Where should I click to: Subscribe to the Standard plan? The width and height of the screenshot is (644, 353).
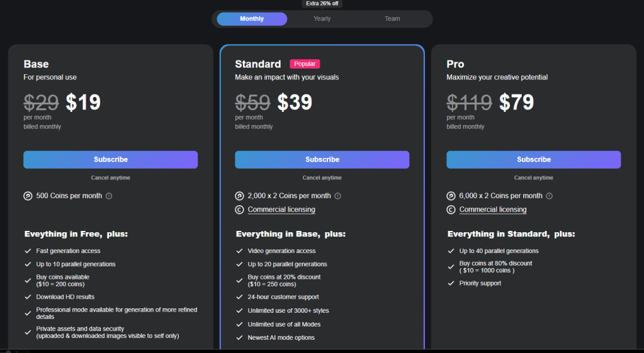pos(322,160)
